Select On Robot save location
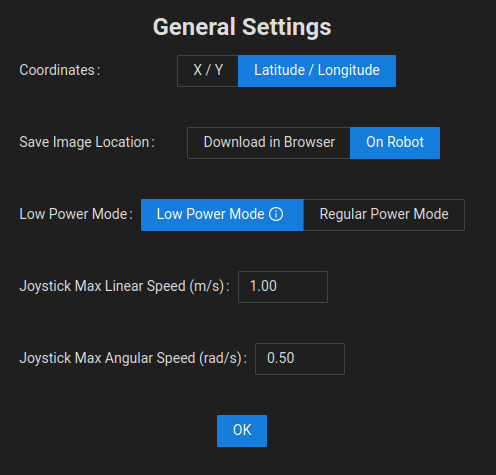The height and width of the screenshot is (475, 496). (395, 143)
